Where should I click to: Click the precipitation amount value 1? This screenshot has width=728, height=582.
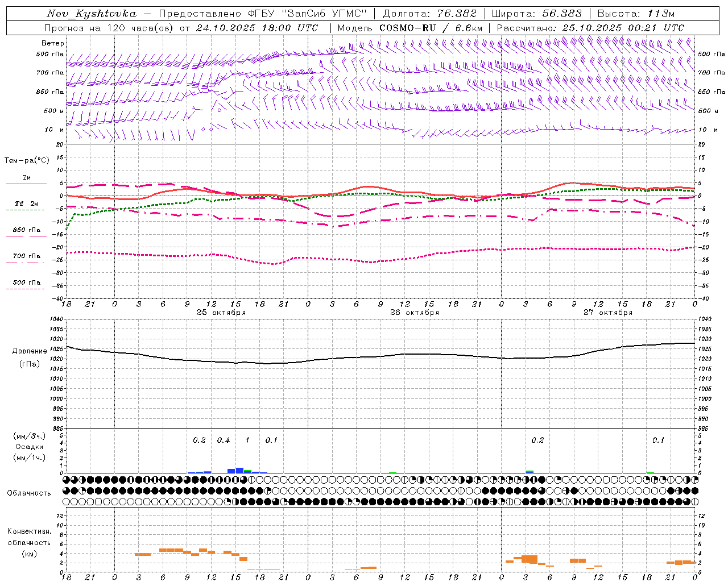(x=247, y=440)
